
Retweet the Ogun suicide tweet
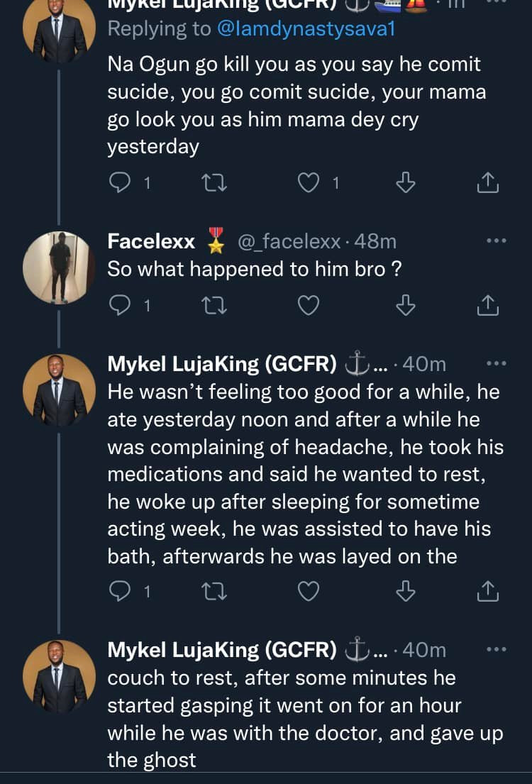(211, 183)
